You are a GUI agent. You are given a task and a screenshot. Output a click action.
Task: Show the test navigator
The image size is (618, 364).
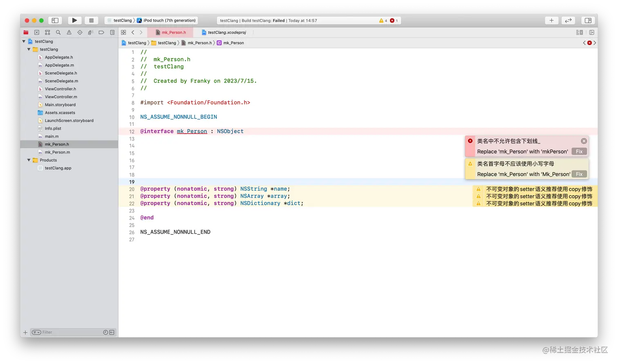click(x=80, y=32)
